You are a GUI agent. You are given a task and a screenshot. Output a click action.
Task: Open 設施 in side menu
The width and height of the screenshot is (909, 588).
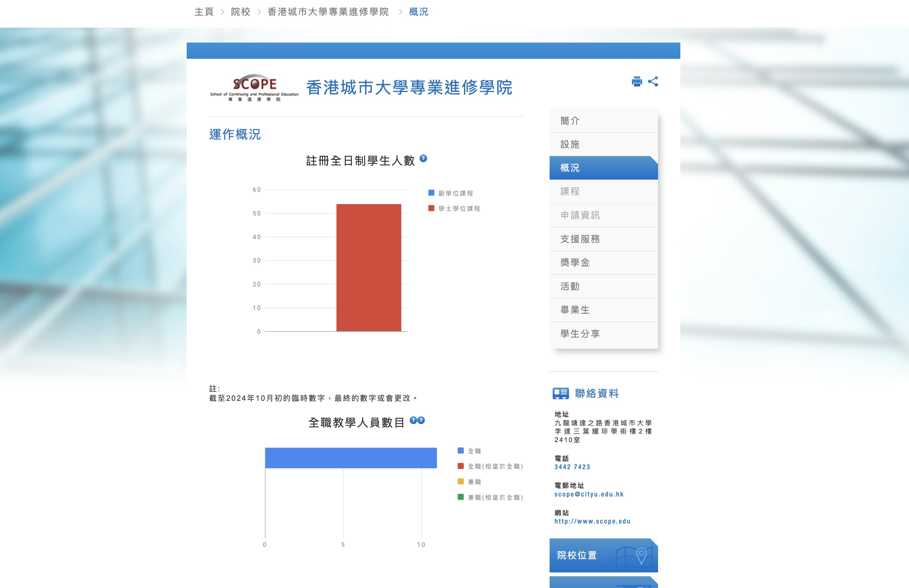603,145
